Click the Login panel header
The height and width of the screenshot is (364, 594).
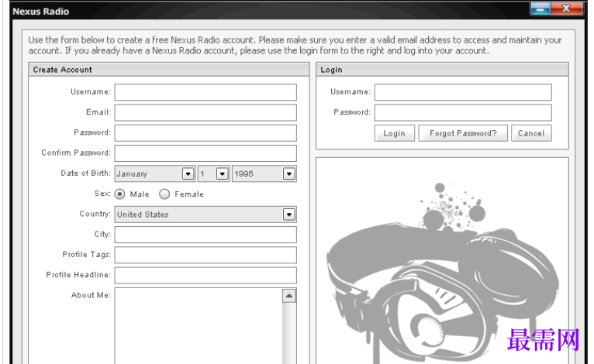pyautogui.click(x=442, y=70)
